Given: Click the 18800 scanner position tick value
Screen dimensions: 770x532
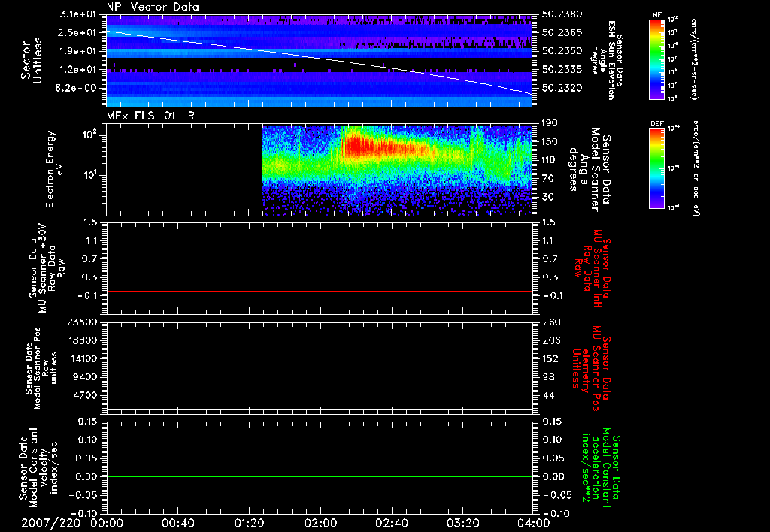Looking at the screenshot, I should pos(83,340).
